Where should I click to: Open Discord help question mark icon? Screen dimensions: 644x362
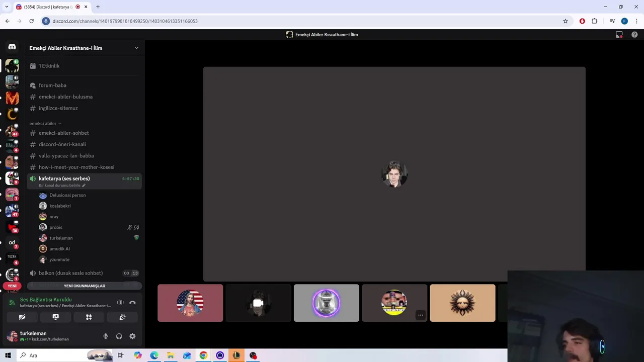634,35
